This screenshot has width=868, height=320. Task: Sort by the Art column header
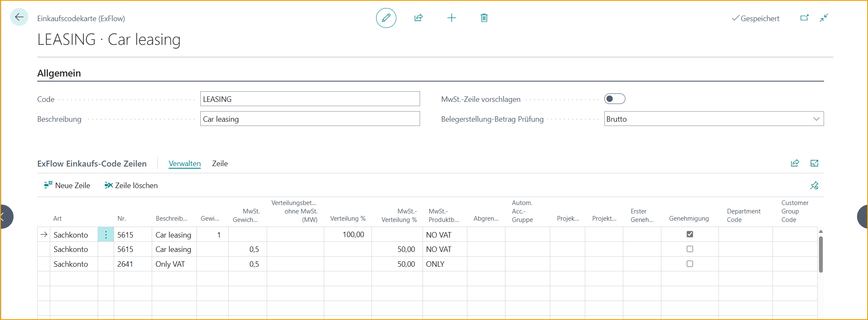[x=57, y=219]
